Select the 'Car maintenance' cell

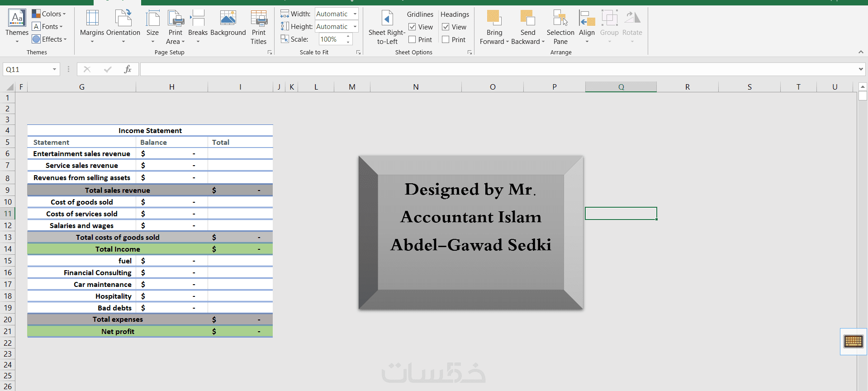click(x=82, y=284)
